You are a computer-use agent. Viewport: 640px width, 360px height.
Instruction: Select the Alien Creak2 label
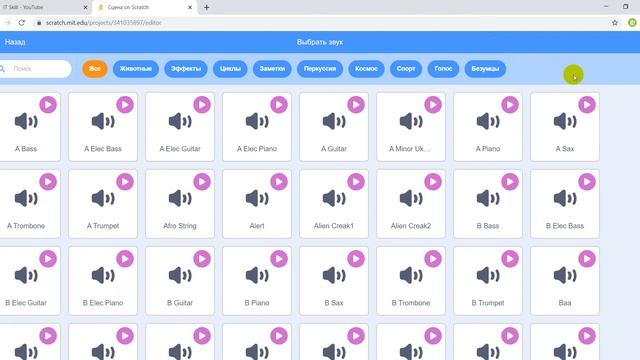click(411, 226)
